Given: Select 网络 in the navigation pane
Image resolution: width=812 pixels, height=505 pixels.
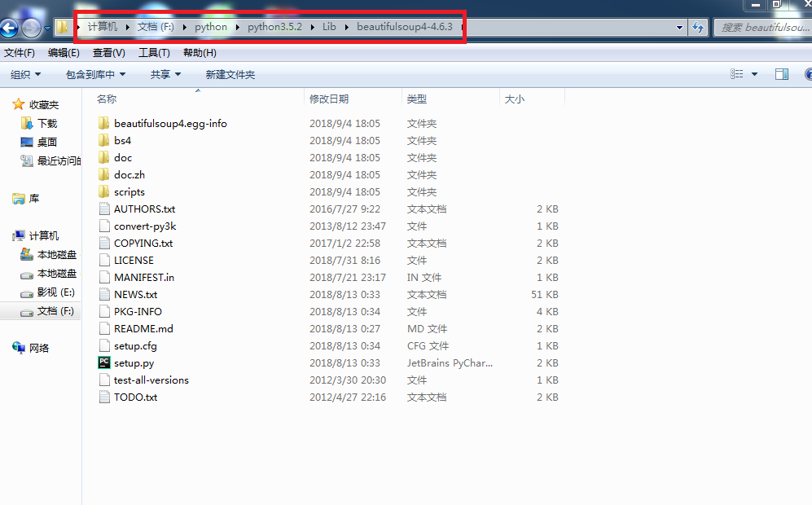Looking at the screenshot, I should [x=39, y=348].
